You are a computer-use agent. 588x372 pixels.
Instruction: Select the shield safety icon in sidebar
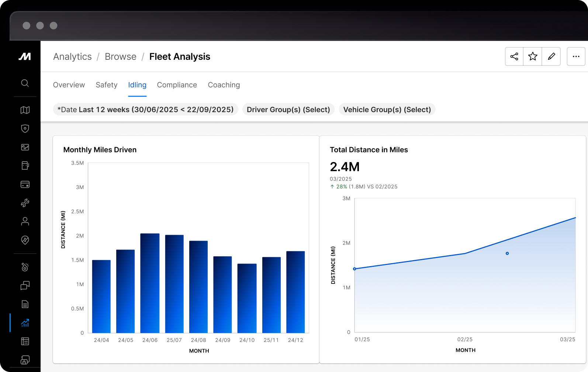coord(25,128)
